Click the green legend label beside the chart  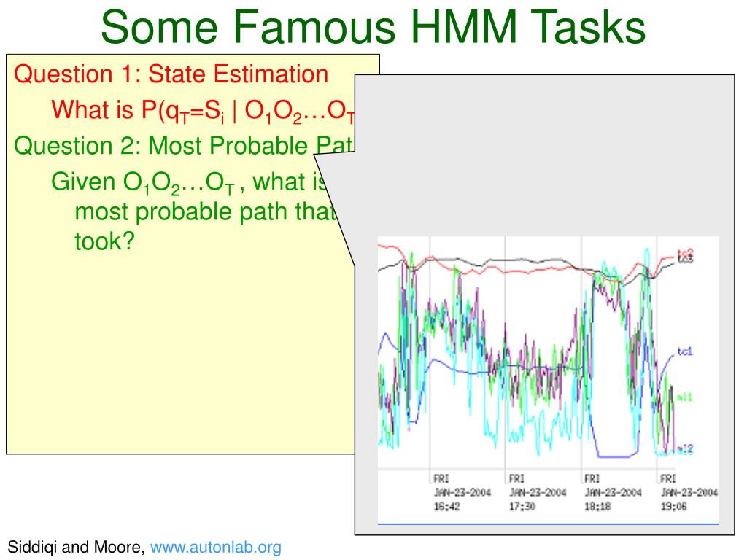pyautogui.click(x=685, y=397)
